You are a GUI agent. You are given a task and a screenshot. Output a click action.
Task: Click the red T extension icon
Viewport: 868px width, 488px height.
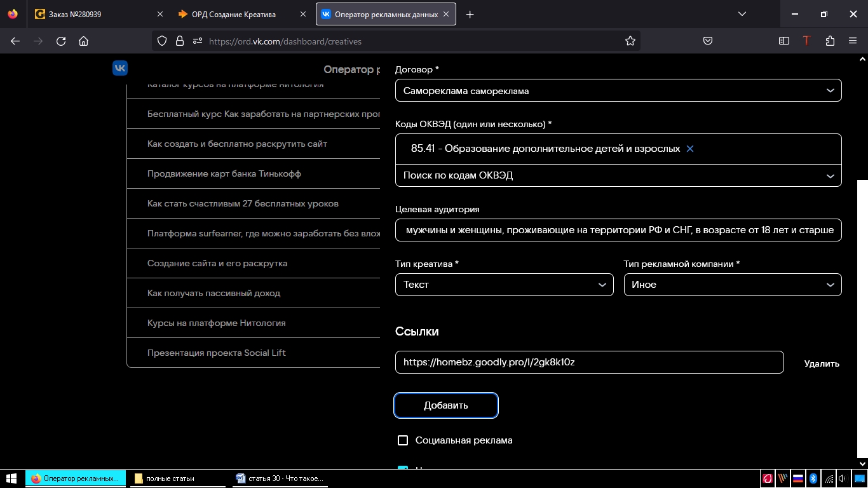click(806, 41)
